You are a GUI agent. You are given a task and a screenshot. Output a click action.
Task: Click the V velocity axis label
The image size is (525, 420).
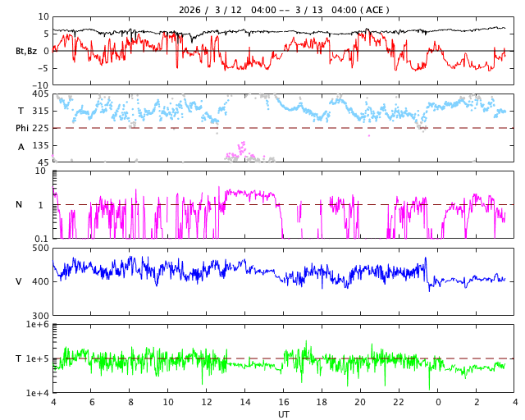[x=19, y=282]
